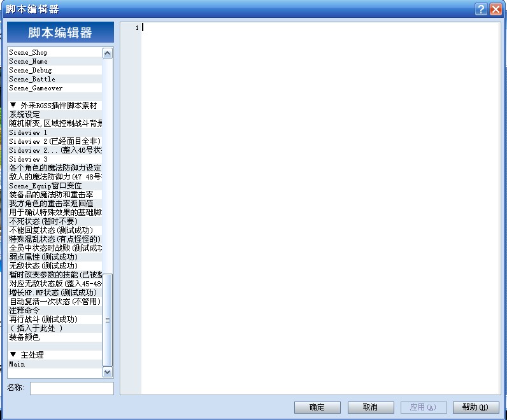Select the 特殊混乱状态(有点怪怪的) script
Viewport: 507px width, 420px height.
(x=55, y=239)
